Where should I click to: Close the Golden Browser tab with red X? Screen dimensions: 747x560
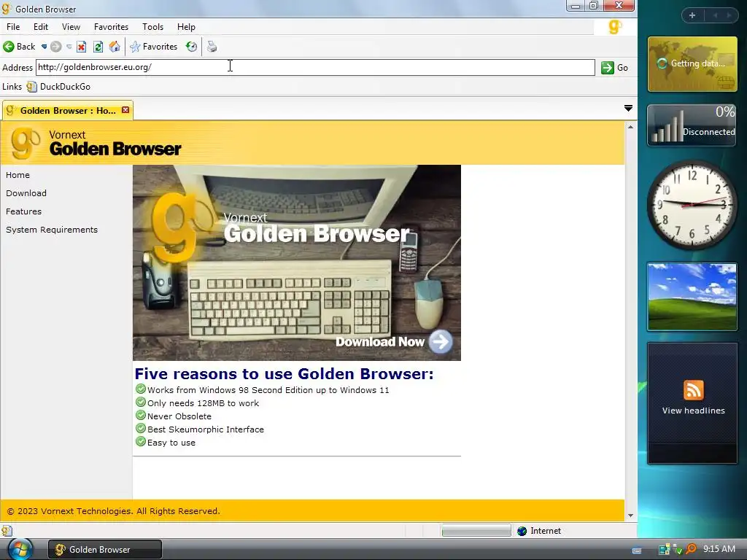(125, 110)
